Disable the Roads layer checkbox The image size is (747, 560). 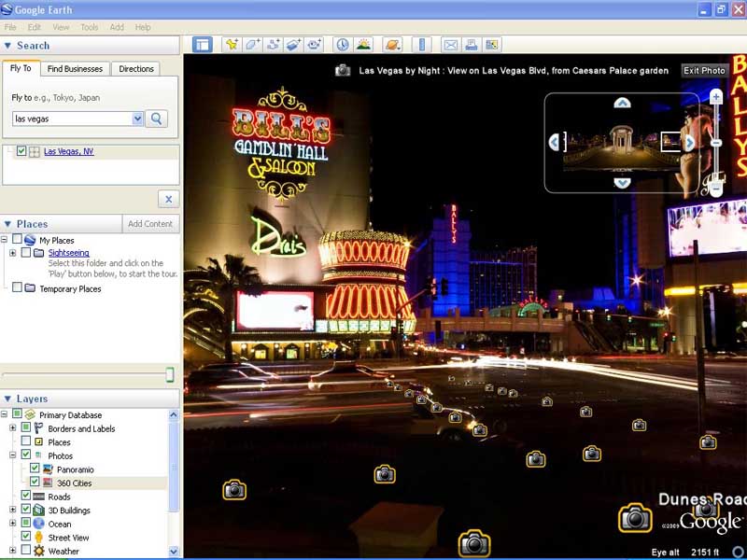26,496
